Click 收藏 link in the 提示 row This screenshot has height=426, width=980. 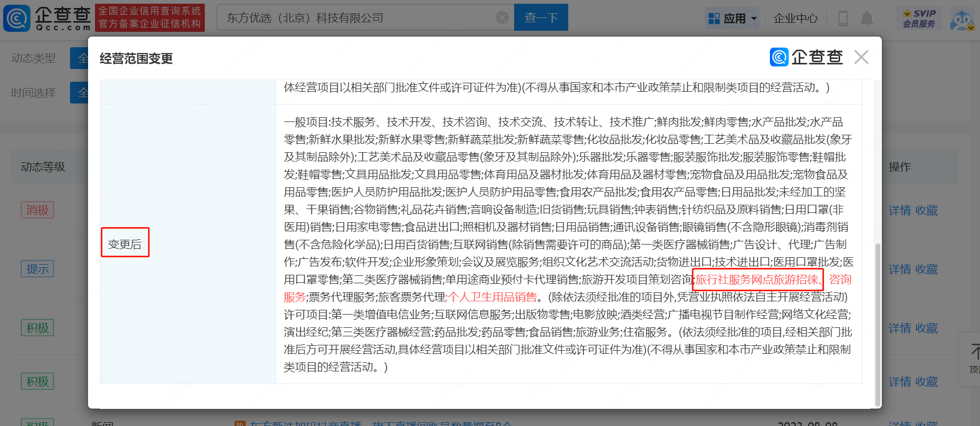926,269
